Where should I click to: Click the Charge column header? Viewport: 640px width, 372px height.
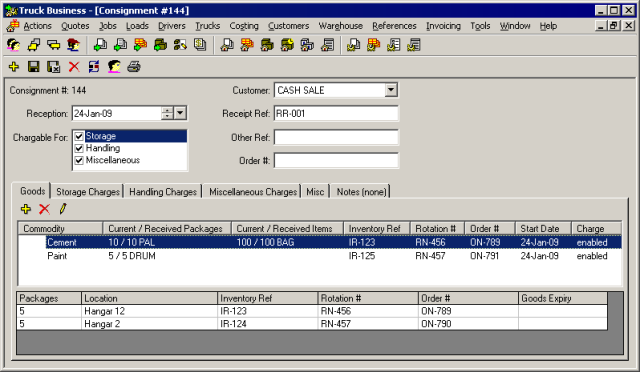[x=596, y=228]
